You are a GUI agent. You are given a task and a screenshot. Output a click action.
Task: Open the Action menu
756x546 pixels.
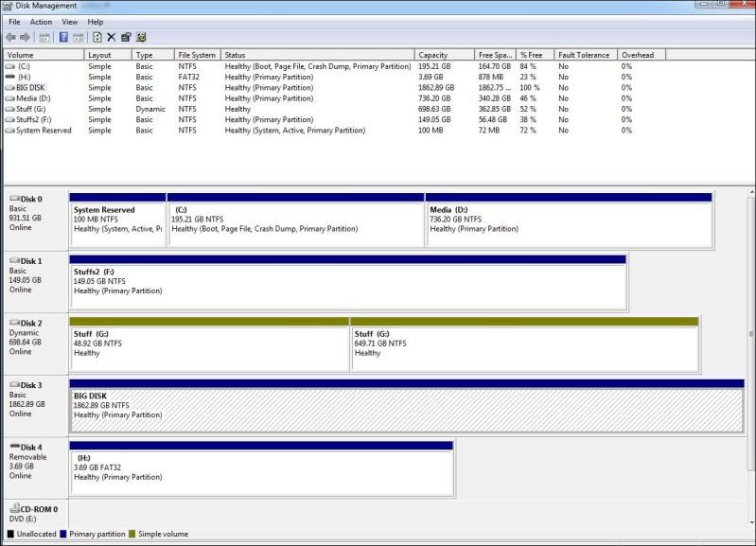coord(41,22)
